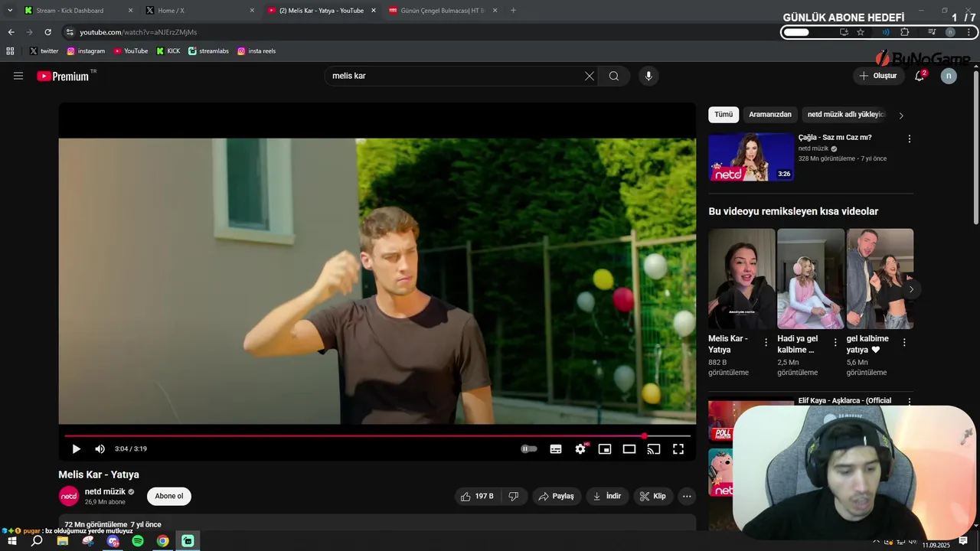Reload the page
Viewport: 980px width, 551px height.
47,32
